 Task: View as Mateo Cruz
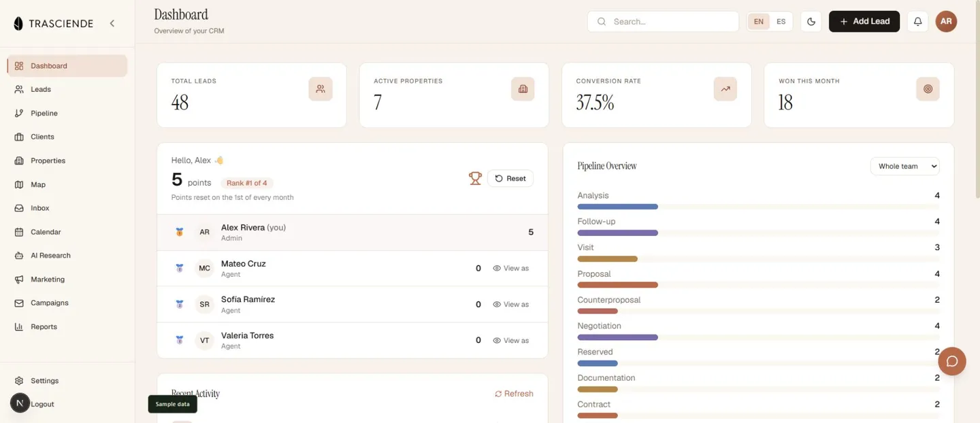point(511,268)
